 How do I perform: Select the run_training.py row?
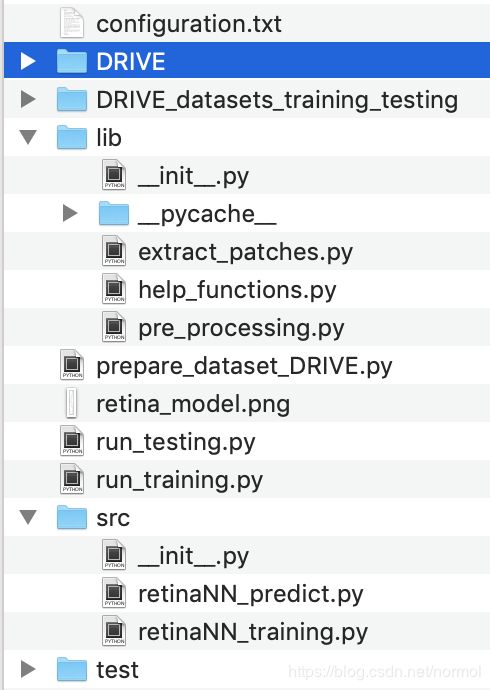tap(247, 479)
